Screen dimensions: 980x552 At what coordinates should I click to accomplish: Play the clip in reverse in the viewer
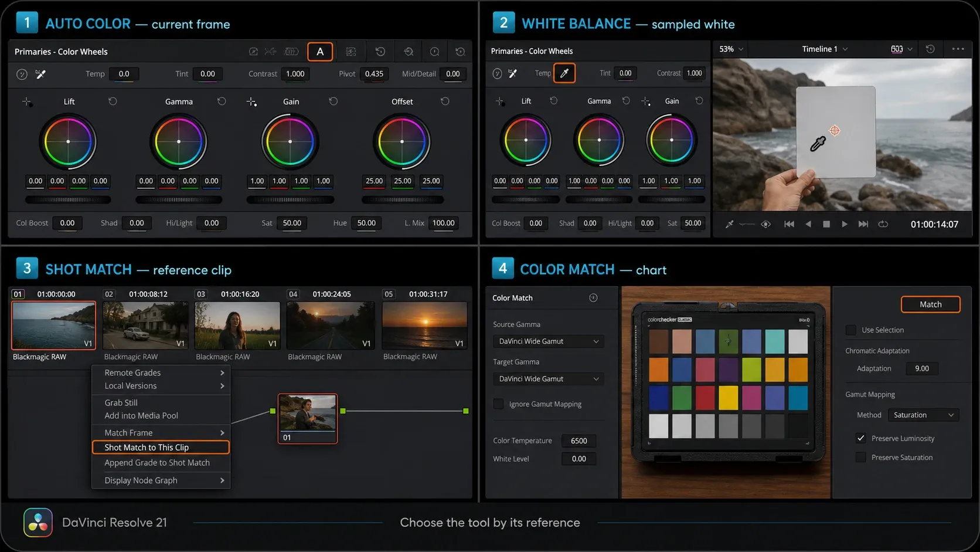808,224
